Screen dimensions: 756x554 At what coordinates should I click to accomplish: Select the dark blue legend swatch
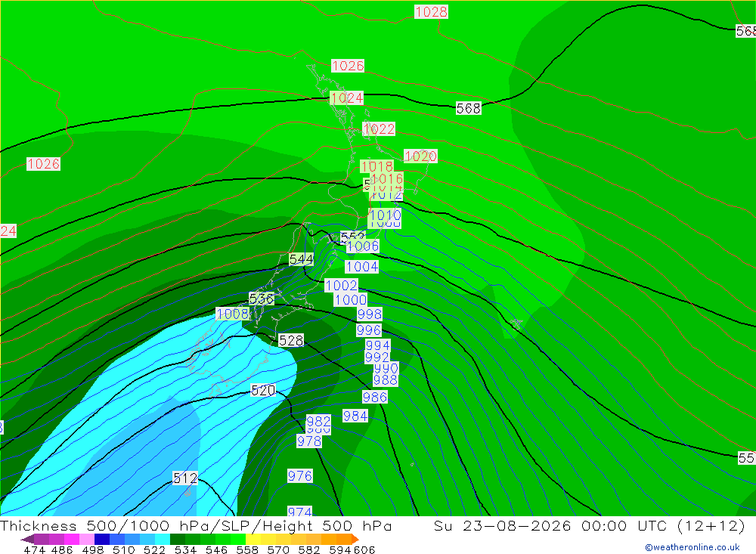click(102, 539)
